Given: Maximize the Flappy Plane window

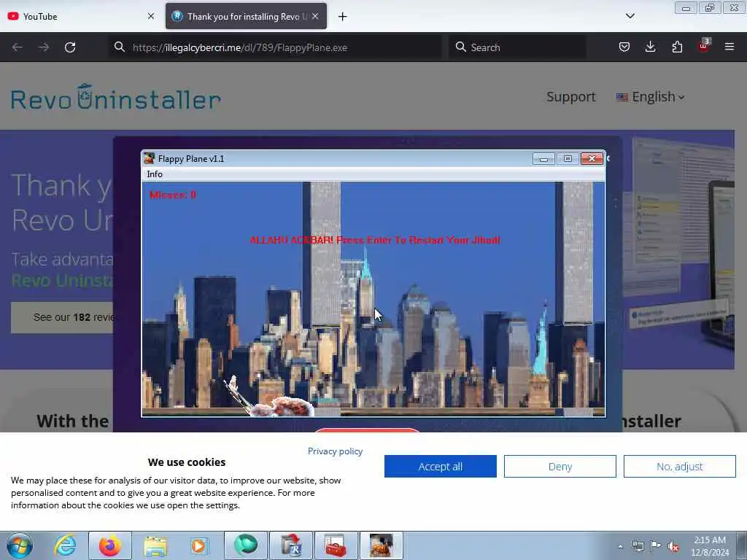Looking at the screenshot, I should [x=568, y=158].
